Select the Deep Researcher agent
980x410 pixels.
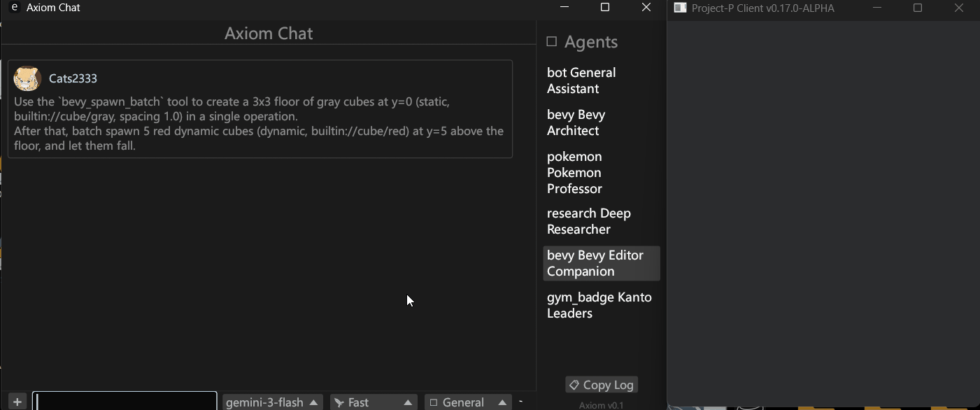[588, 221]
